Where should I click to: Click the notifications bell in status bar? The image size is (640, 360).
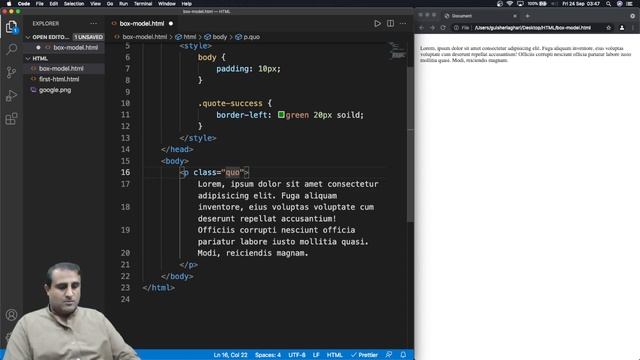pyautogui.click(x=403, y=355)
